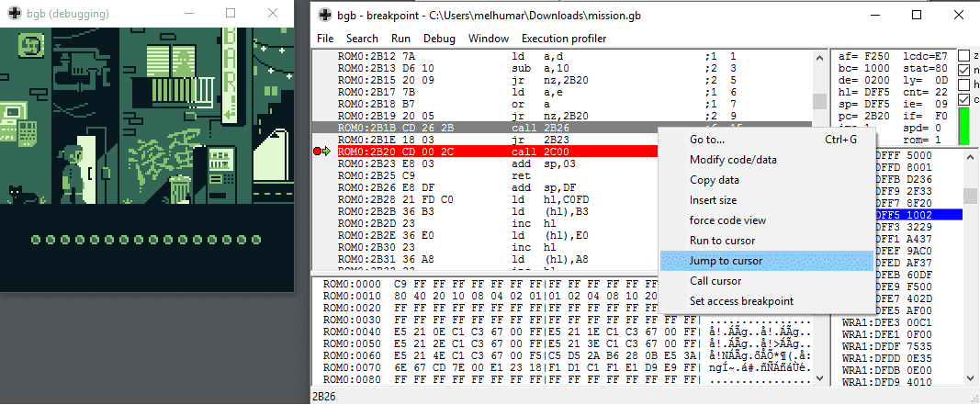980x405 pixels.
Task: Click the green current-instruction arrow in the gutter
Action: [328, 152]
